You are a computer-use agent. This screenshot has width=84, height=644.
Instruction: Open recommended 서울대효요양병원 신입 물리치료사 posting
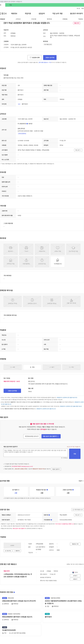[63, 602]
